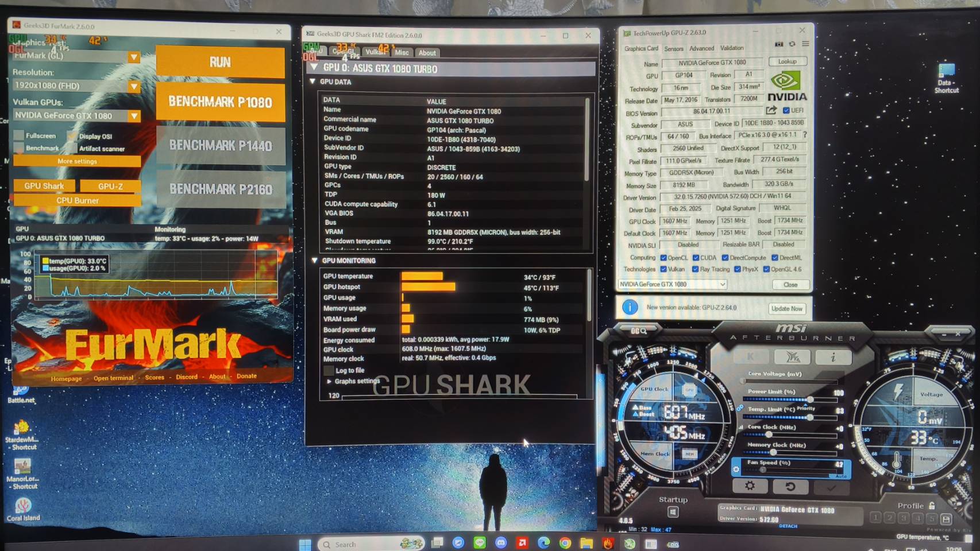Open Microsoft Edge from the taskbar
This screenshot has width=980, height=551.
(543, 543)
